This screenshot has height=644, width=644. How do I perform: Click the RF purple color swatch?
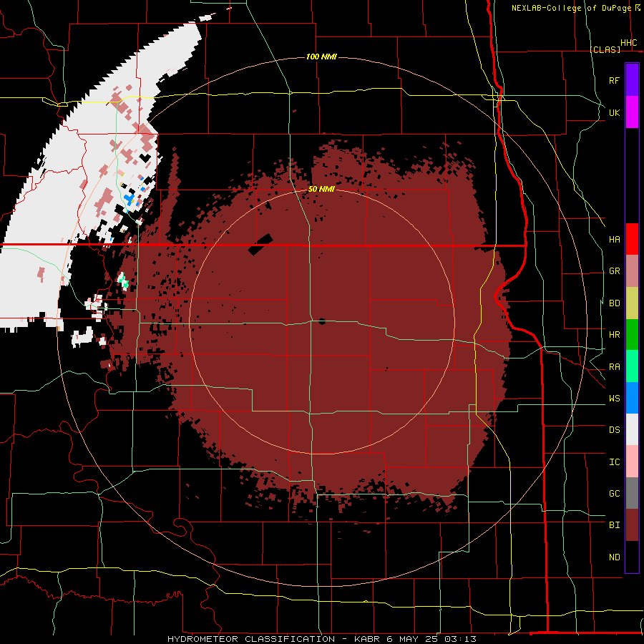[x=632, y=80]
